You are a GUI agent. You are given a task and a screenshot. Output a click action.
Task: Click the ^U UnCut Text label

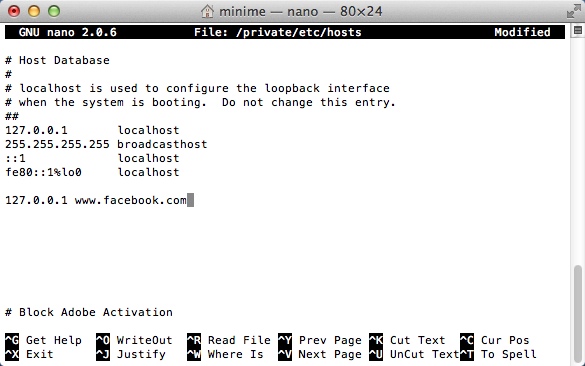point(414,354)
